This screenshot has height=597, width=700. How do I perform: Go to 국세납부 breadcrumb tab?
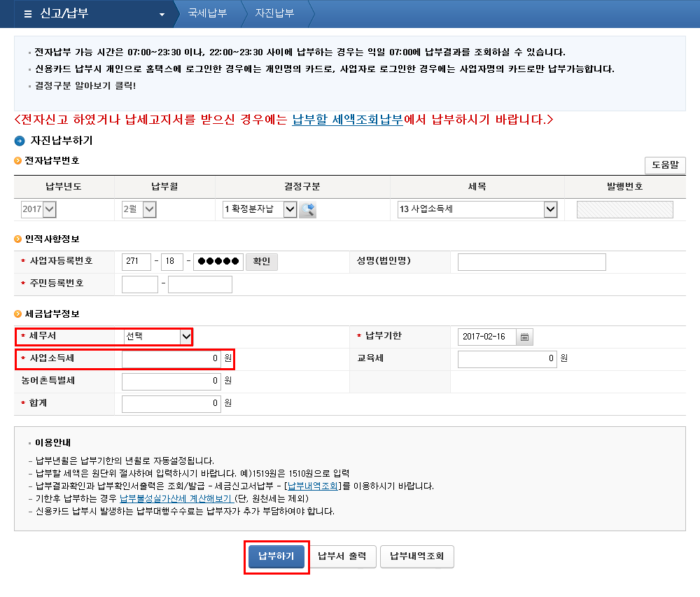point(208,13)
